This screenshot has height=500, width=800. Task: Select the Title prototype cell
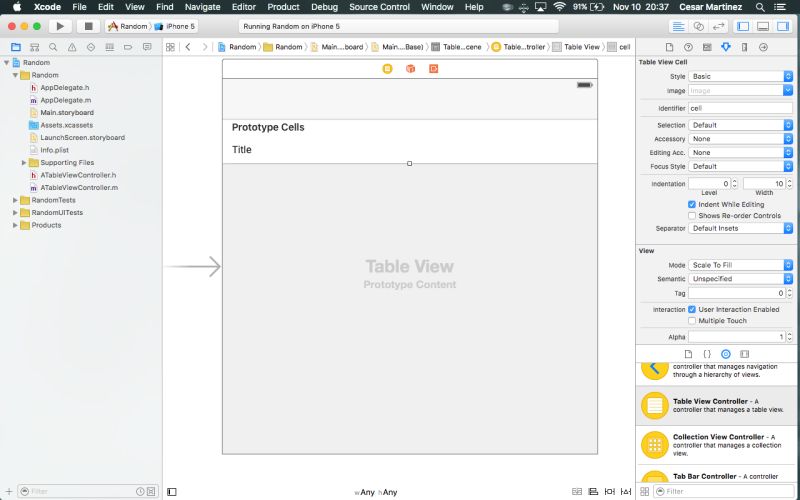[x=410, y=149]
